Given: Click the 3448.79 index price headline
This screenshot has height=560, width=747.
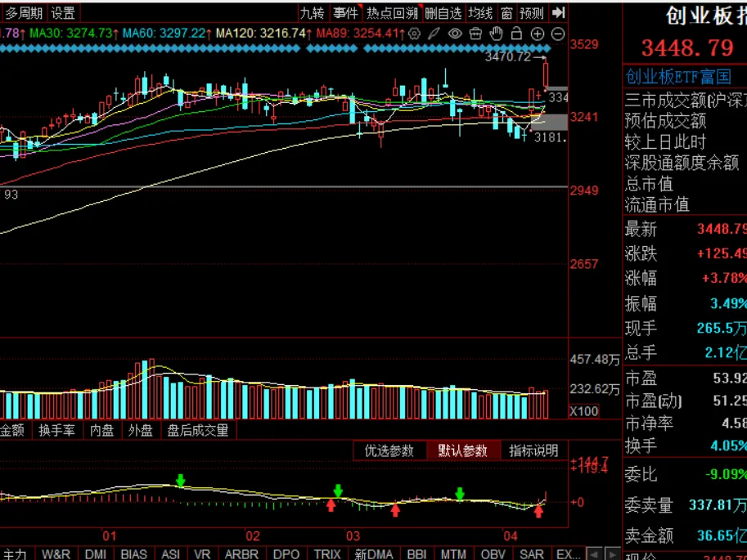Looking at the screenshot, I should pos(687,47).
